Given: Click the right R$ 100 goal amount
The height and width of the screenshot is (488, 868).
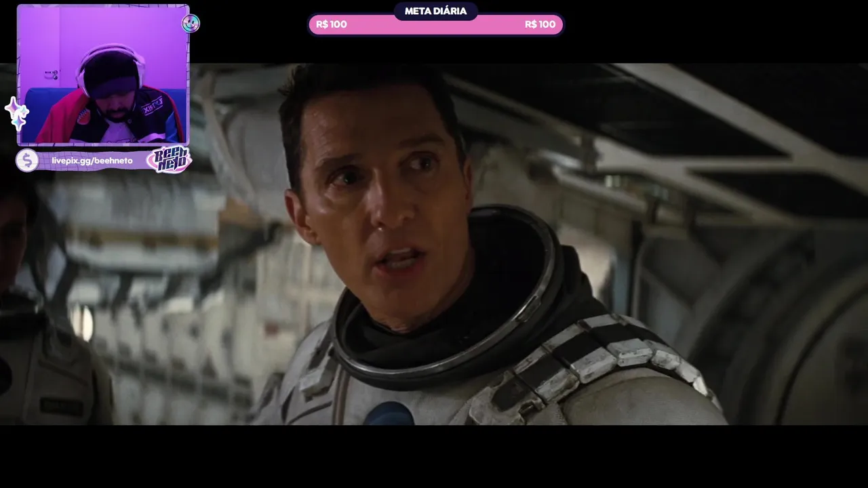Looking at the screenshot, I should pos(540,24).
